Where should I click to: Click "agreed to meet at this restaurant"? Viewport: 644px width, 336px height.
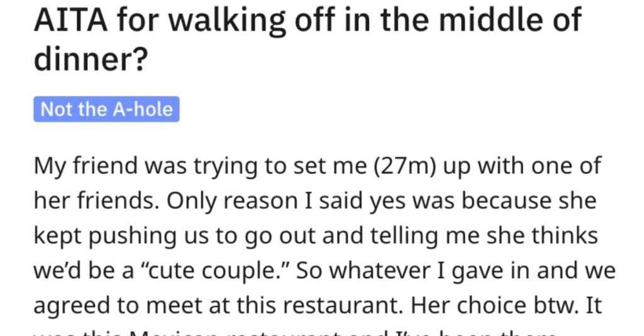point(218,305)
